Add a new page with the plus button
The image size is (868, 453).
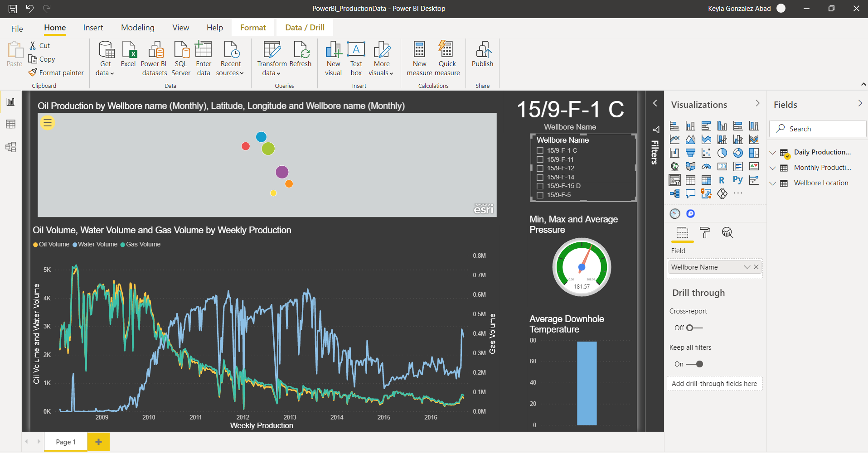[x=98, y=441]
